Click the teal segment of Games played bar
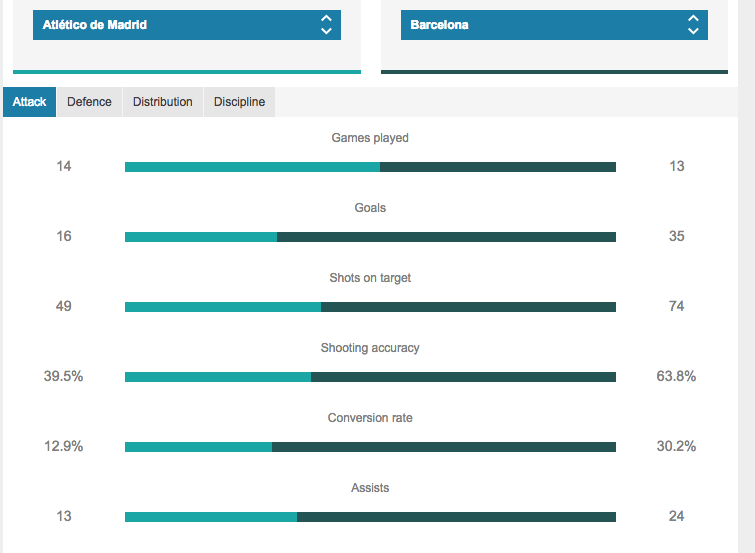 pos(252,167)
